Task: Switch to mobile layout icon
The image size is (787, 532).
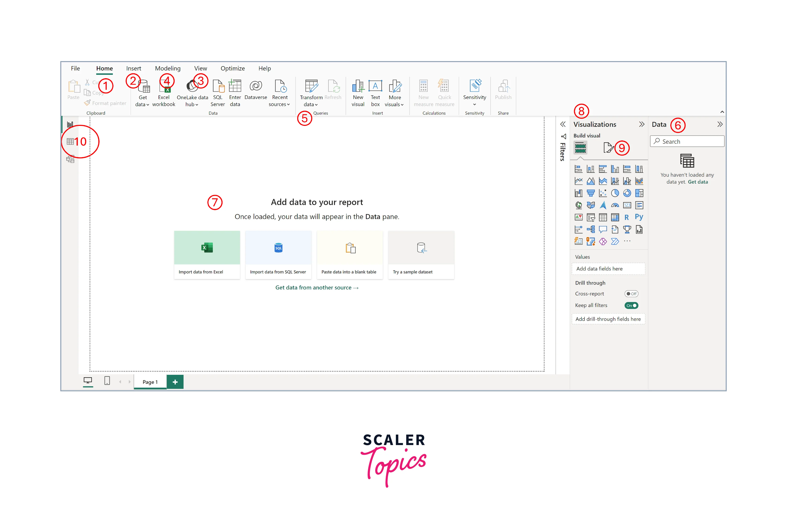Action: click(x=107, y=381)
